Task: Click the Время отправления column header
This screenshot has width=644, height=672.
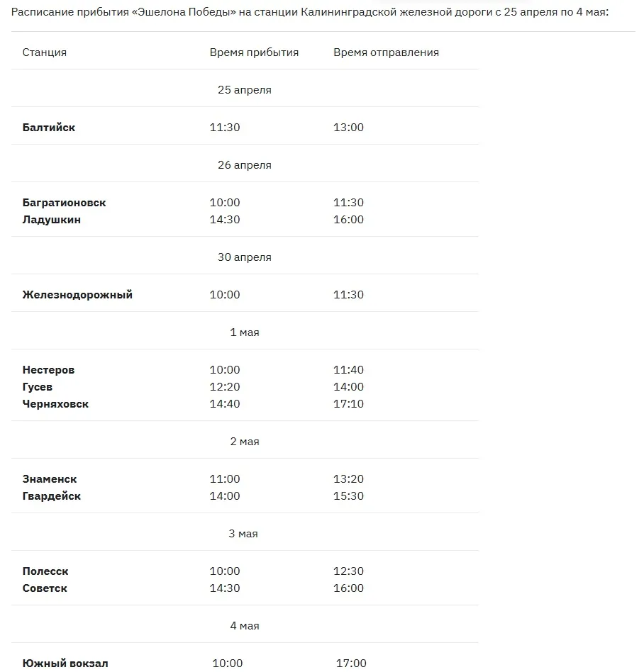Action: (386, 52)
